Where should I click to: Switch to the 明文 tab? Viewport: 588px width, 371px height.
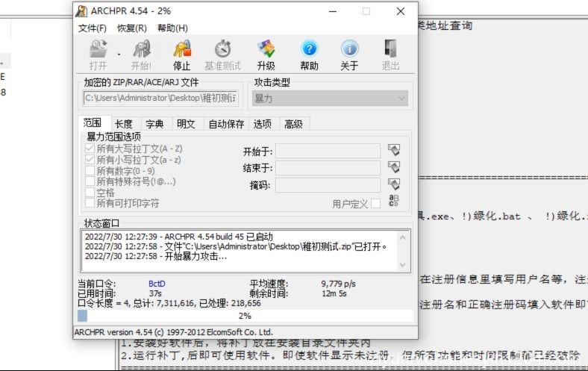coord(186,124)
